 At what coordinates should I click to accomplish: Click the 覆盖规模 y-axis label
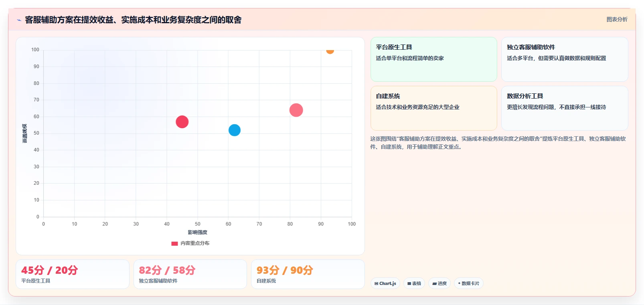pos(25,133)
